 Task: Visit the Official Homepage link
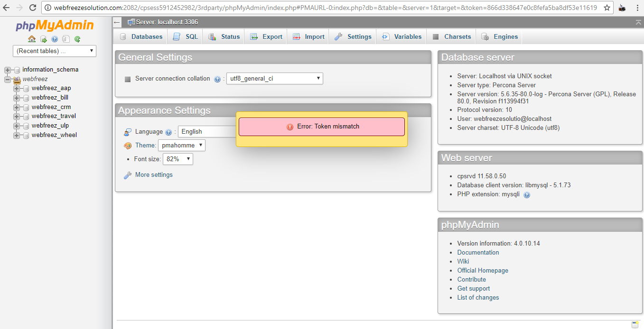[483, 271]
